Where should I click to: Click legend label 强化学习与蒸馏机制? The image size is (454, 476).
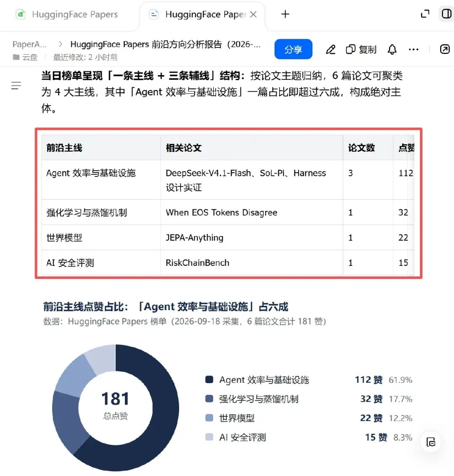(x=259, y=399)
